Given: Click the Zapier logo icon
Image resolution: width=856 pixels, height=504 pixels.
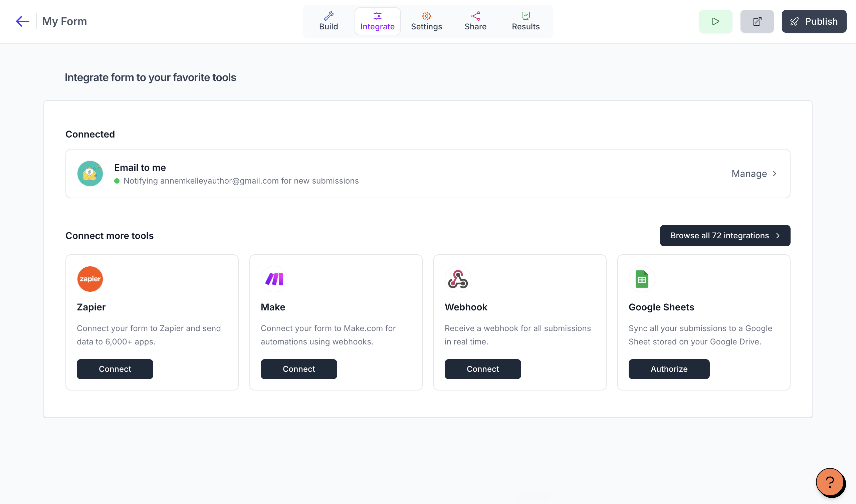Looking at the screenshot, I should click(90, 279).
